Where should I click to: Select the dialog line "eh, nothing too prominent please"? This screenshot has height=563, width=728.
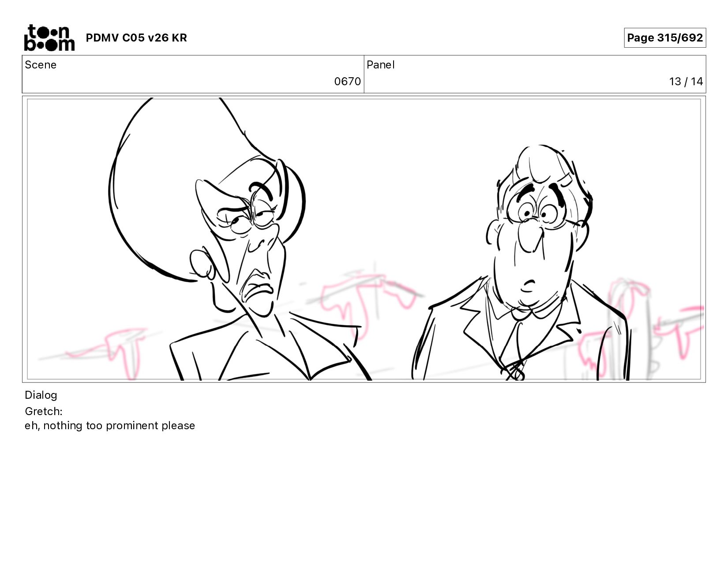click(110, 426)
